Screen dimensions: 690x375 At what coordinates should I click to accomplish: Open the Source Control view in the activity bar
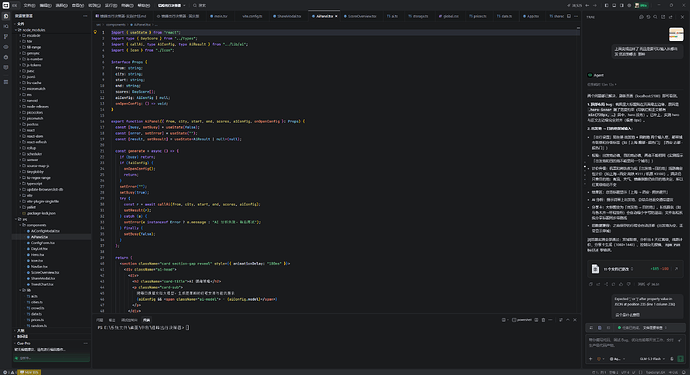pos(6,37)
